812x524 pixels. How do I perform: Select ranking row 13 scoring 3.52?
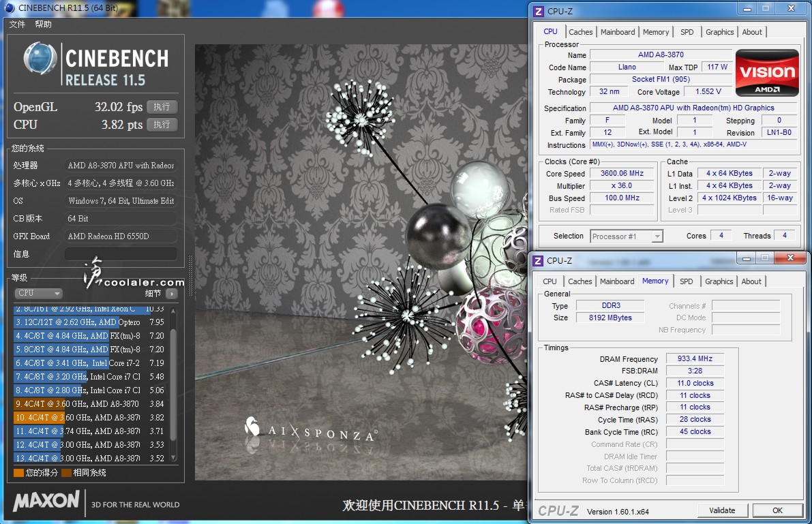90,458
